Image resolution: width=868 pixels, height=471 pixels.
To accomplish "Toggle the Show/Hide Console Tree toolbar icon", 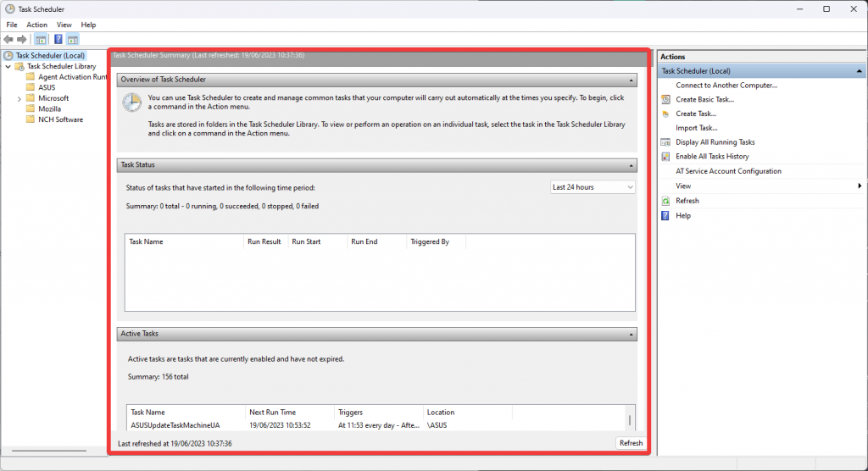I will [41, 39].
